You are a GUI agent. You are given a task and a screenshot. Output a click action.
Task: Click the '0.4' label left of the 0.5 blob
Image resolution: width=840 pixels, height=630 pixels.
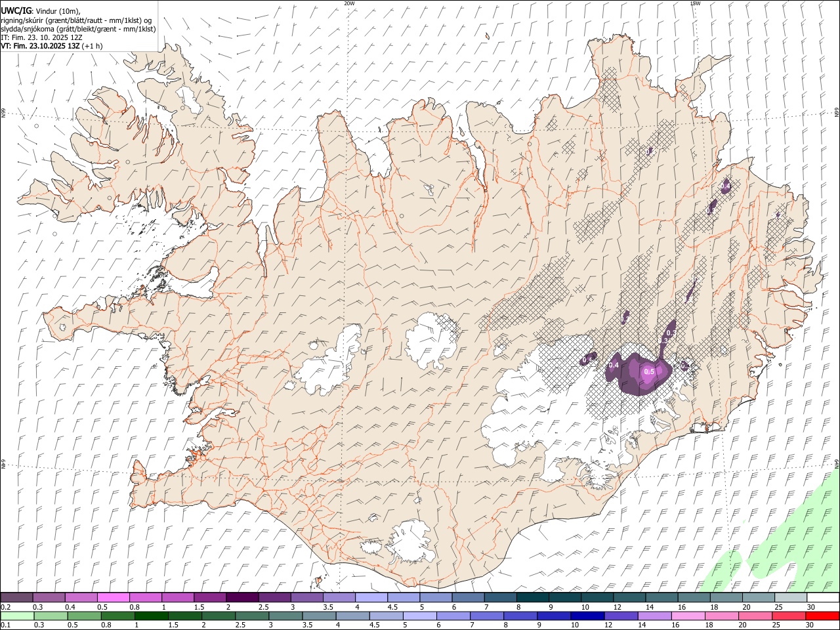(x=614, y=365)
